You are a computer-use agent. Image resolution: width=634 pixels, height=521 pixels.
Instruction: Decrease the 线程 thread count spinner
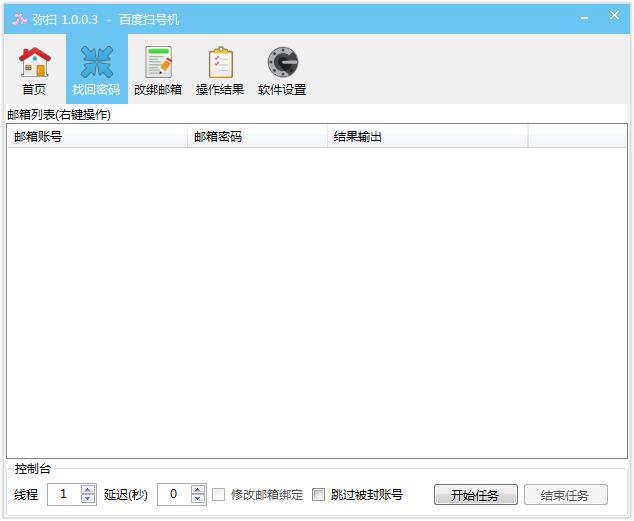coord(88,499)
